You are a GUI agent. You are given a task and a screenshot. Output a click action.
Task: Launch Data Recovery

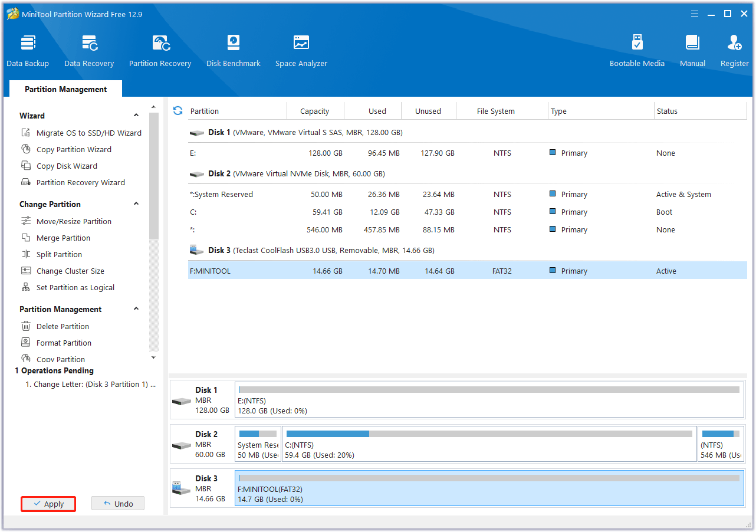[89, 50]
